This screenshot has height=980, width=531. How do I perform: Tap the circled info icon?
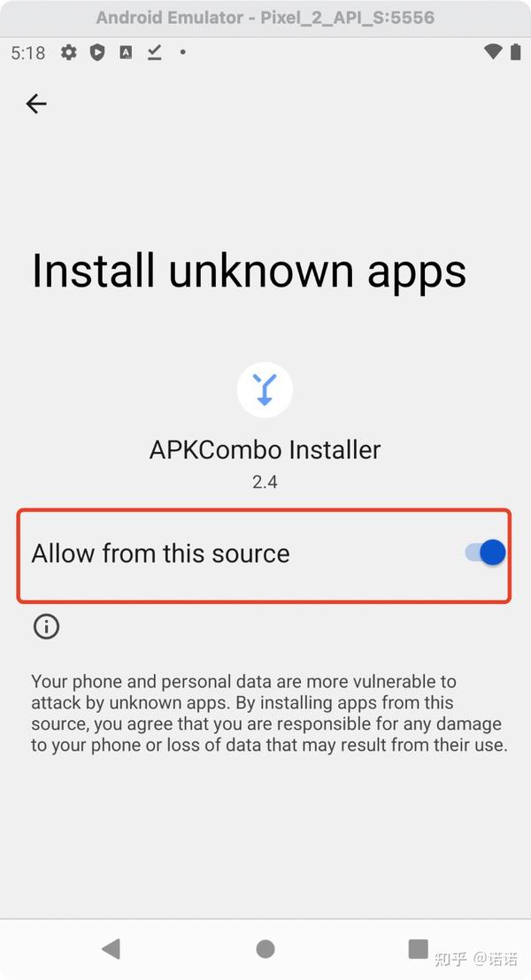point(46,625)
